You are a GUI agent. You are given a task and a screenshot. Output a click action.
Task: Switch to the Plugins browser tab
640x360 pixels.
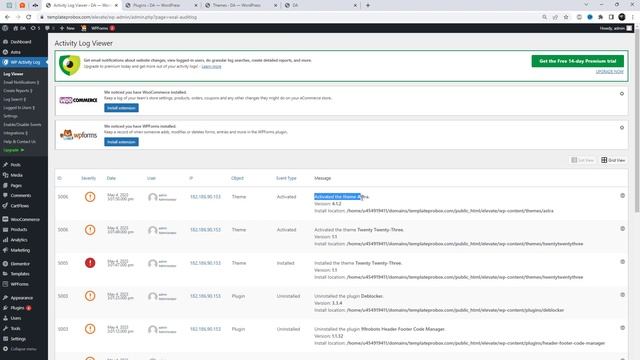pyautogui.click(x=161, y=5)
